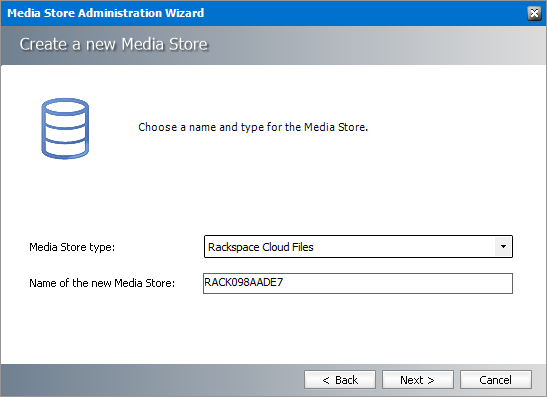Click the gray footer bar beside Back
The width and height of the screenshot is (547, 397).
coord(152,380)
